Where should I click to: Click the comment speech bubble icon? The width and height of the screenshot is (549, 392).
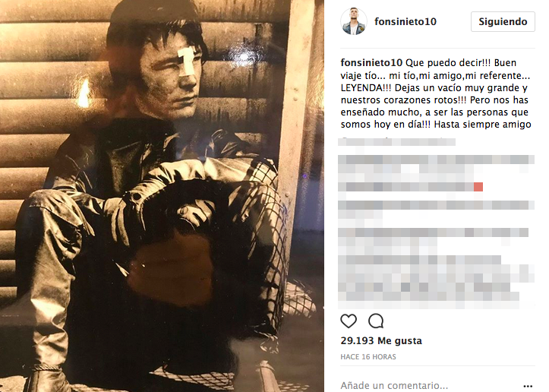[x=376, y=321]
